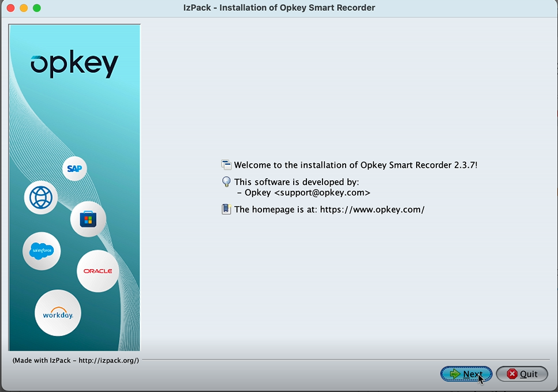
Task: Click the Oracle logo bubble
Action: pos(98,271)
